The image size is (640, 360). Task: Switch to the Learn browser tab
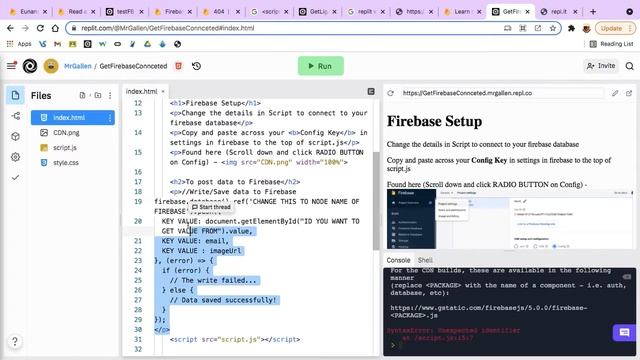click(x=462, y=12)
